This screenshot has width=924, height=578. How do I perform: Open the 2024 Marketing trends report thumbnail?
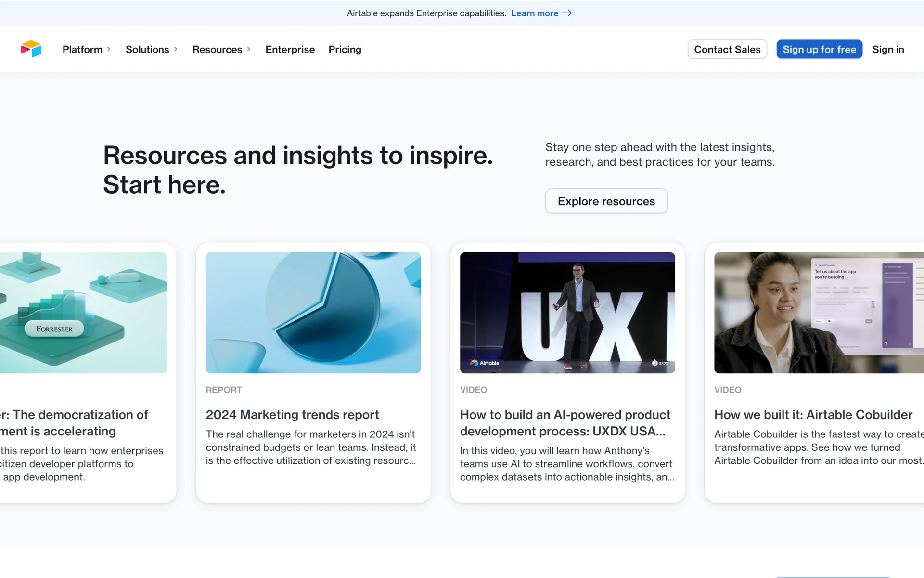point(313,313)
